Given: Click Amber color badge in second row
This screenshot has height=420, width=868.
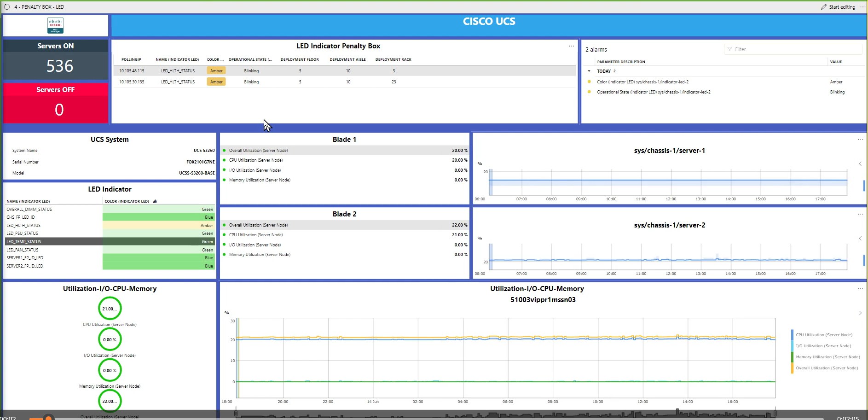Looking at the screenshot, I should pyautogui.click(x=216, y=82).
